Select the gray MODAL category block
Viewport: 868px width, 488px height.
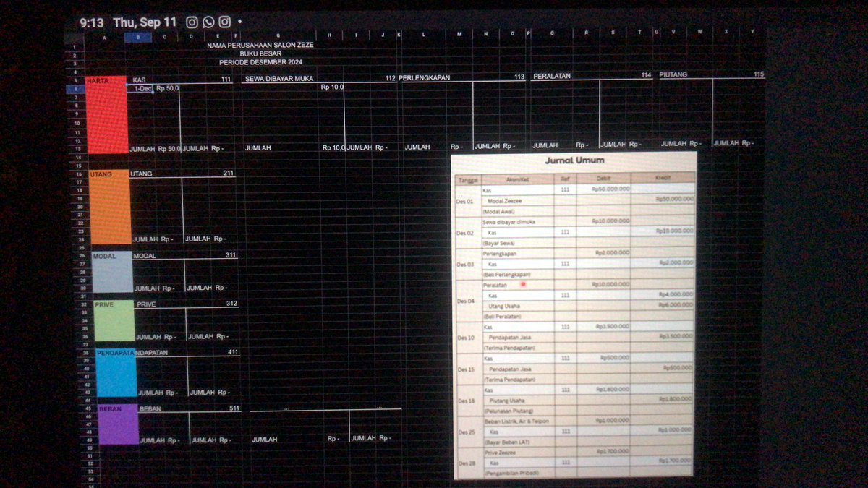pyautogui.click(x=112, y=273)
